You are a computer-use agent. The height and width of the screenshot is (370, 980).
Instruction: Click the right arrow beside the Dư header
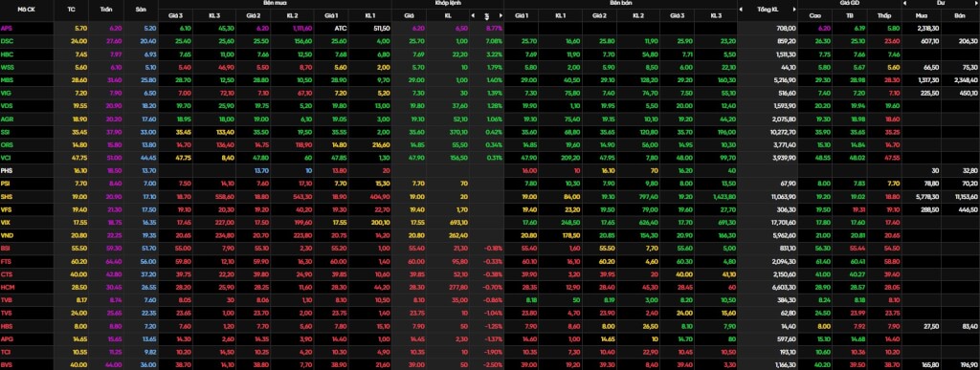(x=975, y=3)
